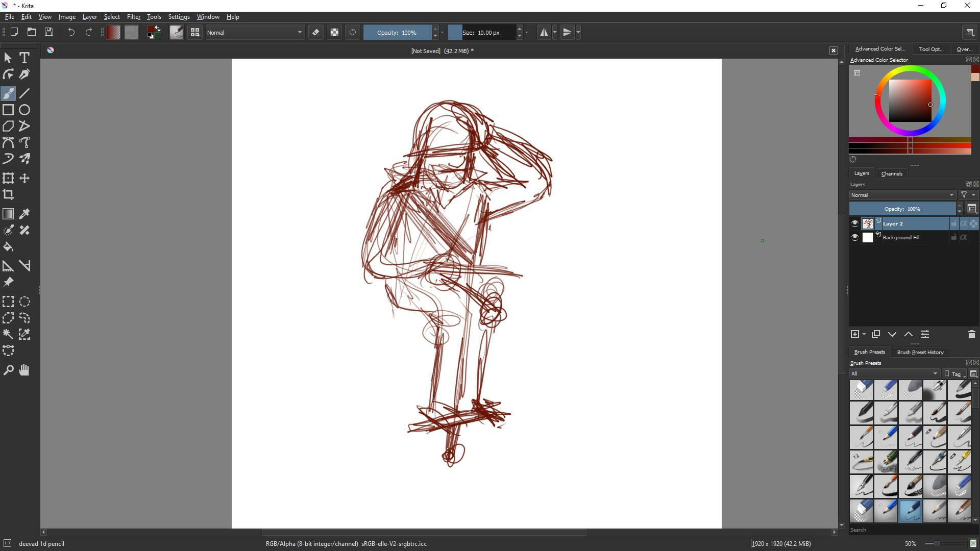Select the Fill bucket tool

[x=8, y=247]
